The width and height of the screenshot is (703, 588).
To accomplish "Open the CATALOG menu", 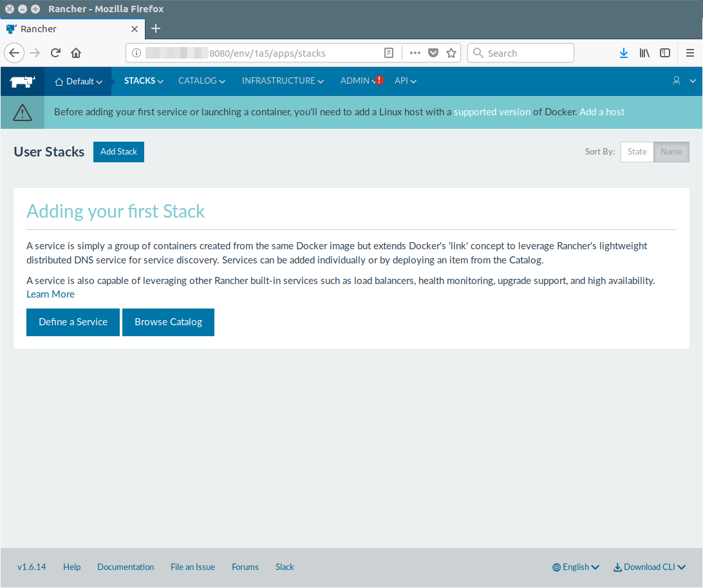I will click(x=202, y=81).
